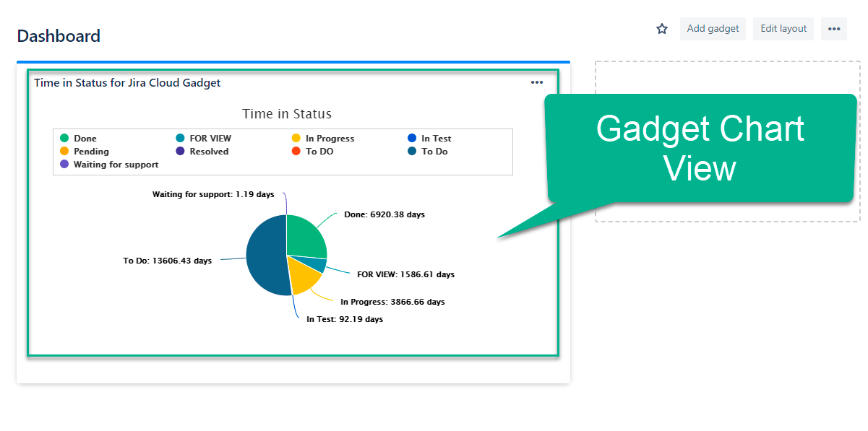Toggle FOR VIEW series in legend
This screenshot has height=431, width=868.
click(x=204, y=138)
